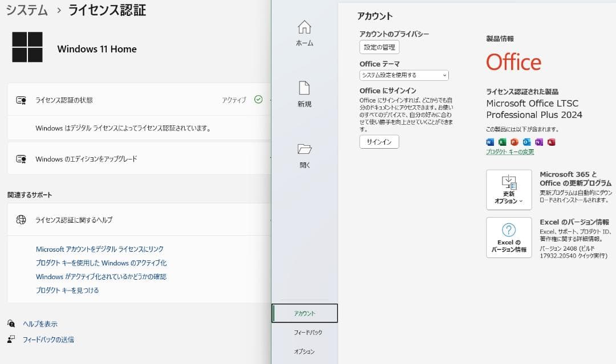Click 設定の管理 under アカウントのプライバシー
This screenshot has height=364, width=616.
(x=379, y=47)
